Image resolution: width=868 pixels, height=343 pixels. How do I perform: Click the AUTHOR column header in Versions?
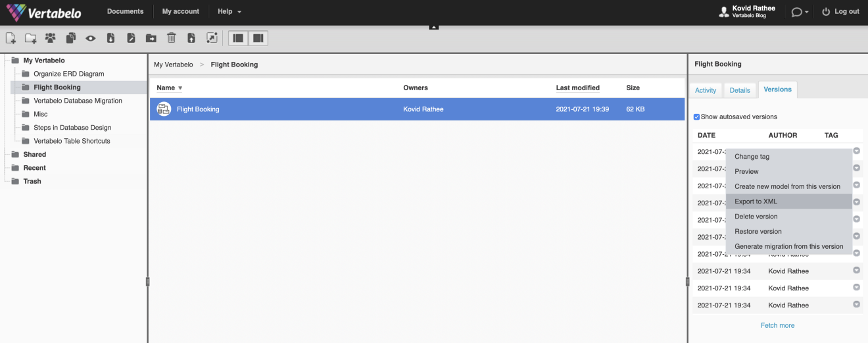783,135
